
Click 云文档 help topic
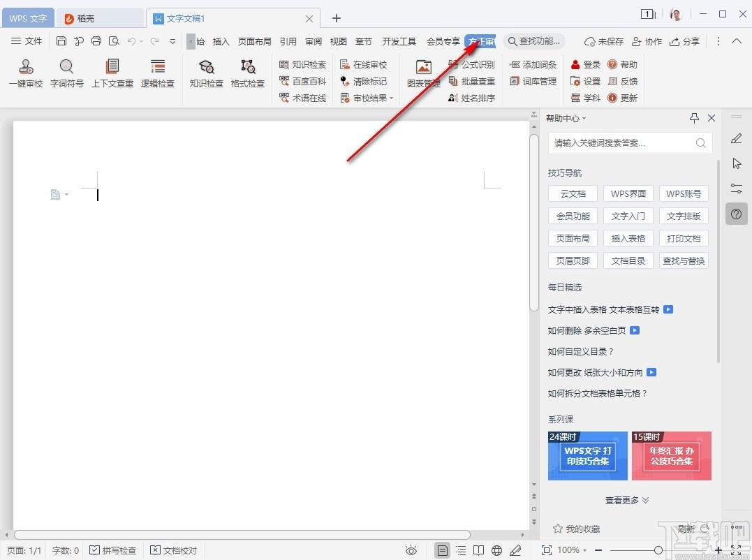(x=573, y=193)
